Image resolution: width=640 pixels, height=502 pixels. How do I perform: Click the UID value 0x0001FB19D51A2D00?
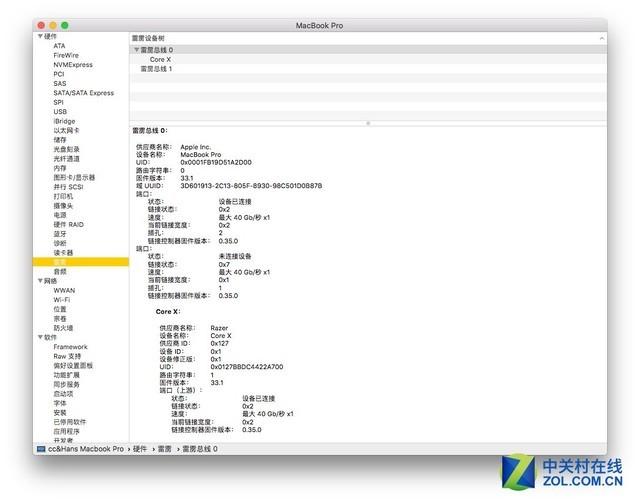(216, 162)
